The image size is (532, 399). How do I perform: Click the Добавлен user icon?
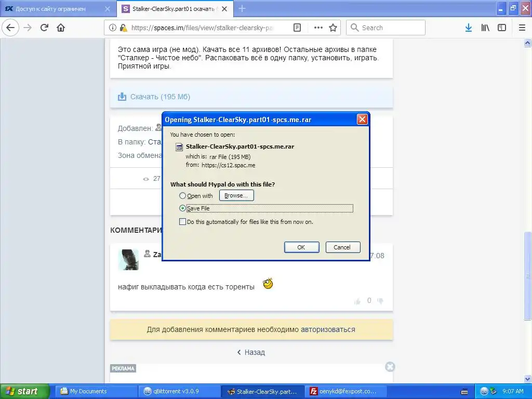(158, 128)
